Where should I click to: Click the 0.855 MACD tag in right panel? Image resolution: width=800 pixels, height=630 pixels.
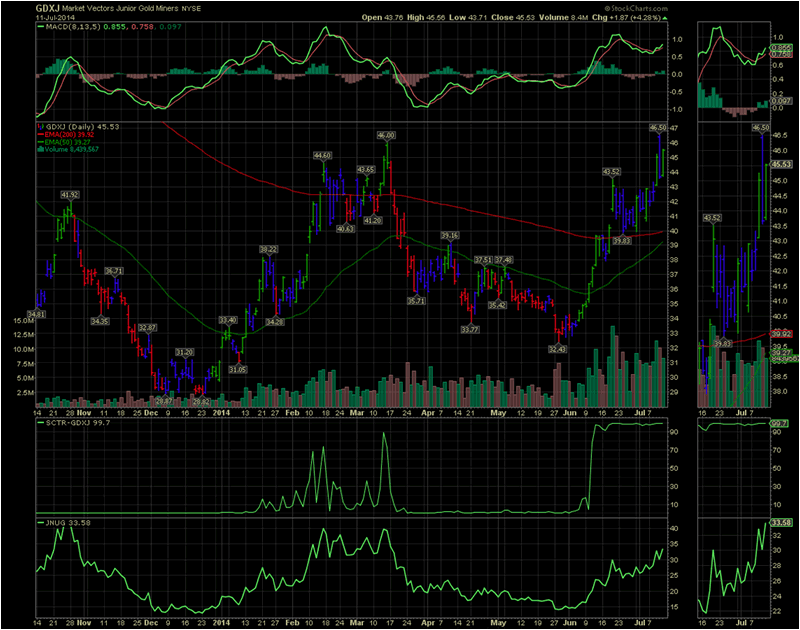click(782, 47)
